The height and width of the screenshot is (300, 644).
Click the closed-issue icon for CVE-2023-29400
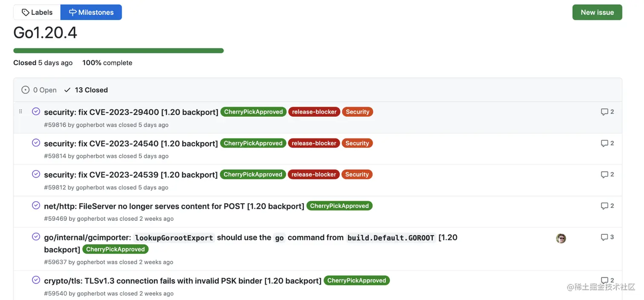[36, 111]
